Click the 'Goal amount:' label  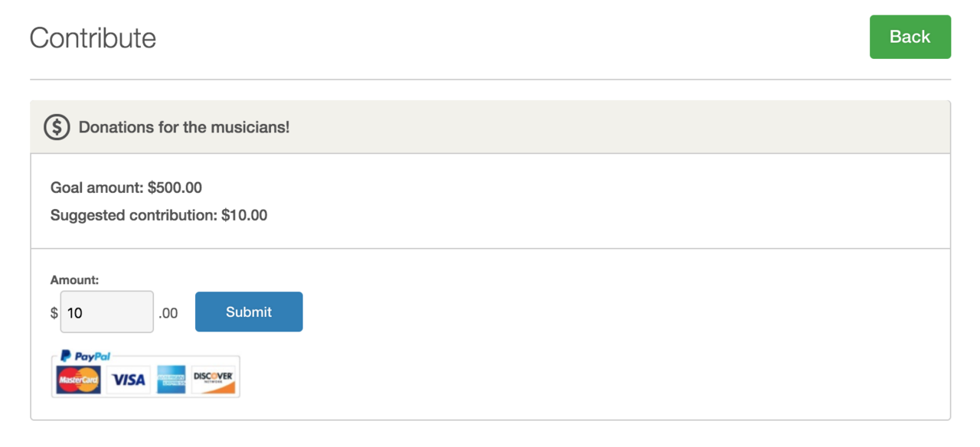pos(96,188)
